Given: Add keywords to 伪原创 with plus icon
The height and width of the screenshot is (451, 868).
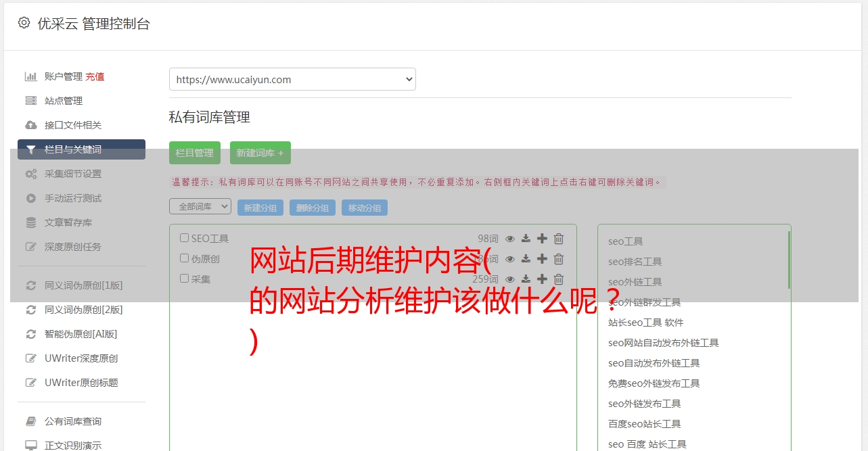Looking at the screenshot, I should 542,259.
